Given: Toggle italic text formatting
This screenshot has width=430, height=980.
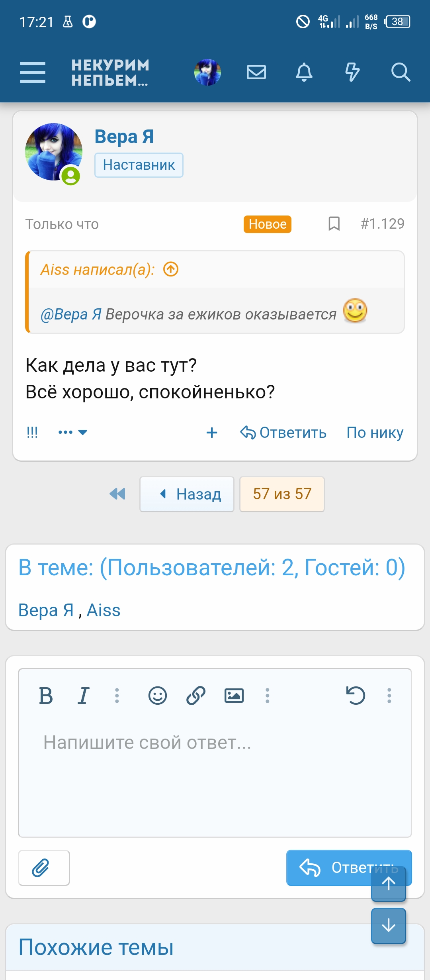Looking at the screenshot, I should tap(83, 696).
